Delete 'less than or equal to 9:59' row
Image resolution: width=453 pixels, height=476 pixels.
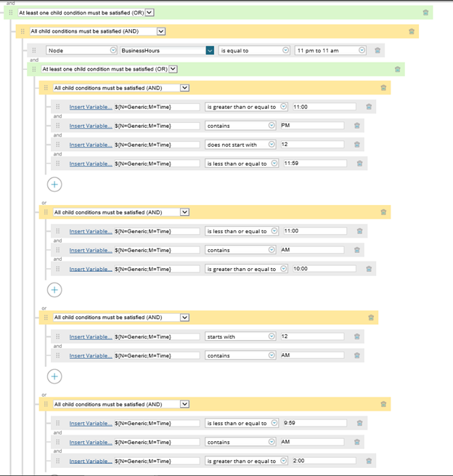359,423
